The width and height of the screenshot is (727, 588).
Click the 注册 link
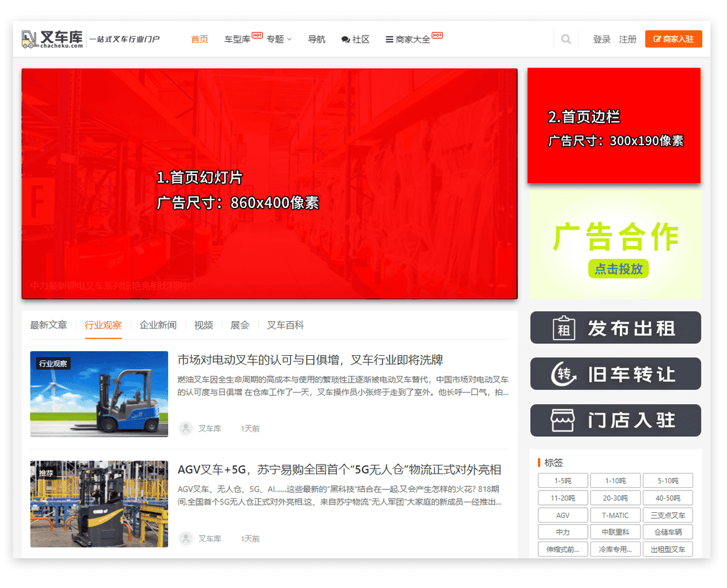click(628, 39)
